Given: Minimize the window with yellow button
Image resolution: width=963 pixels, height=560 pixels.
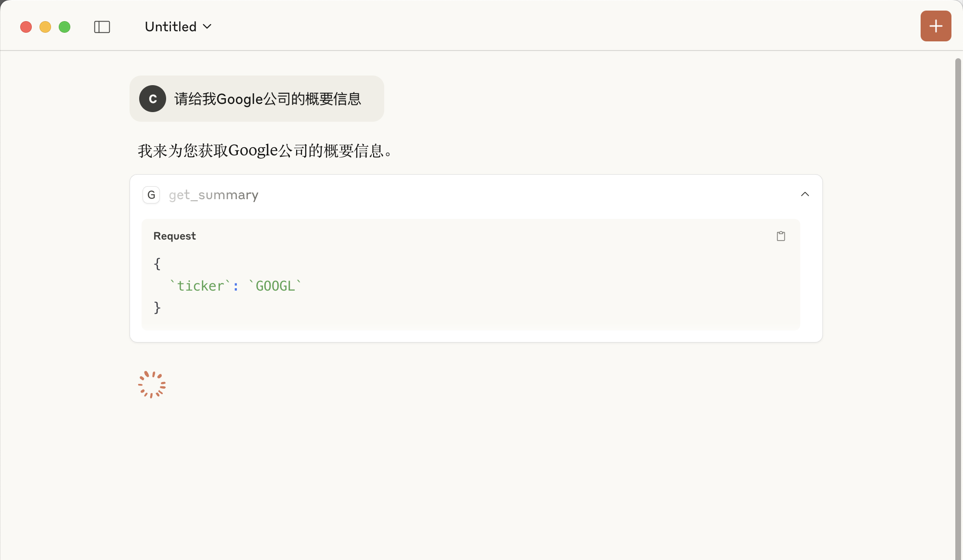Looking at the screenshot, I should click(x=45, y=27).
